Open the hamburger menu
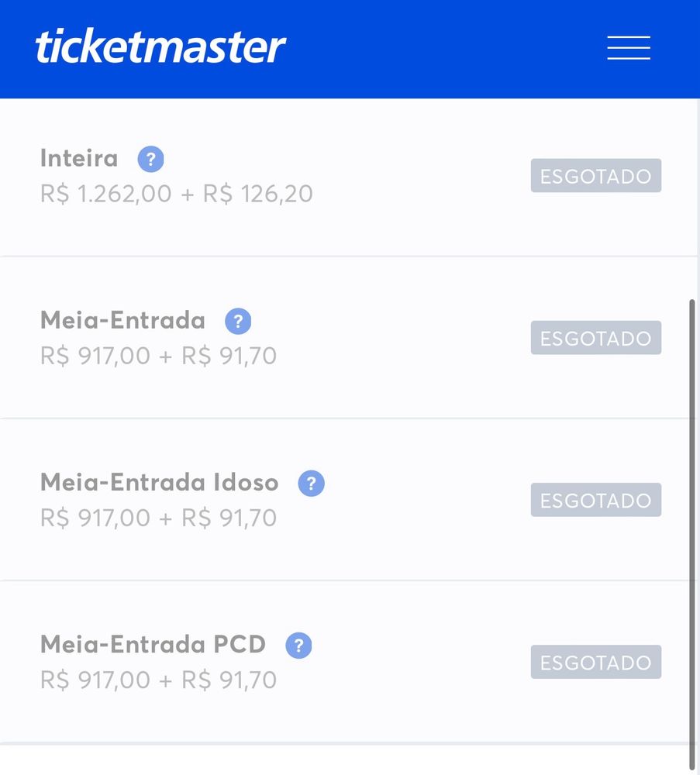 (x=629, y=48)
